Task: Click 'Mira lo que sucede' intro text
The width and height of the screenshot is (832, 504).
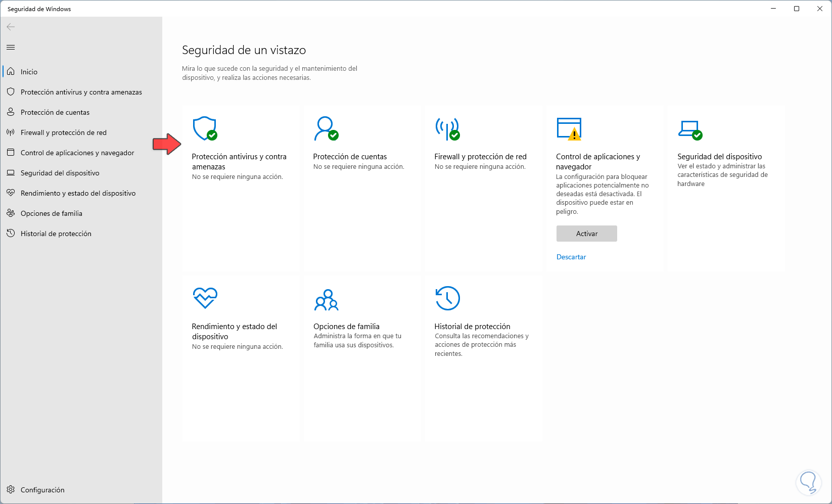Action: [269, 73]
